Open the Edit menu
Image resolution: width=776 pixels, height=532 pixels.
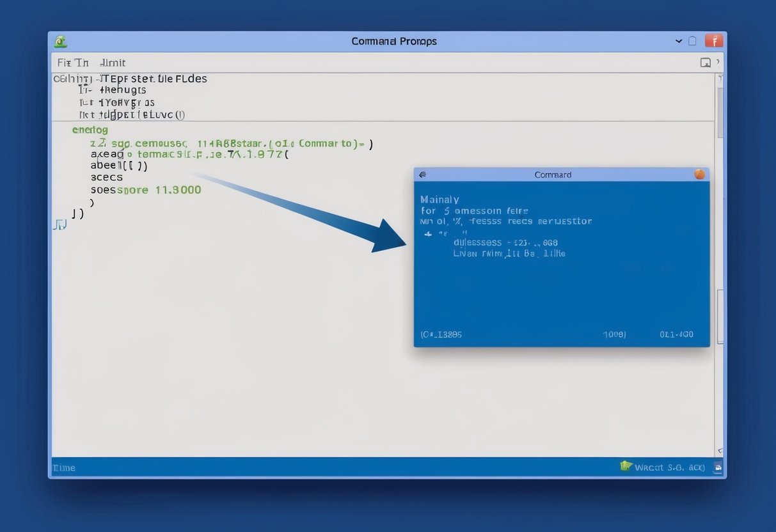pyautogui.click(x=112, y=62)
